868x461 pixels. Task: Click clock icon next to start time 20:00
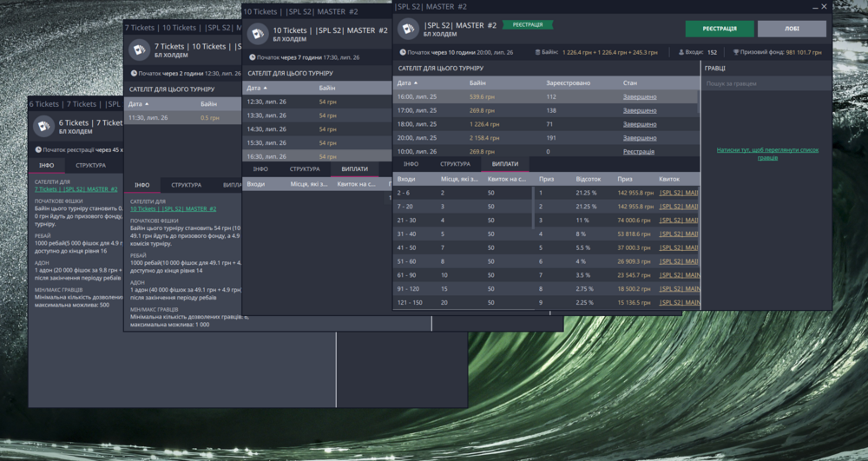click(403, 53)
